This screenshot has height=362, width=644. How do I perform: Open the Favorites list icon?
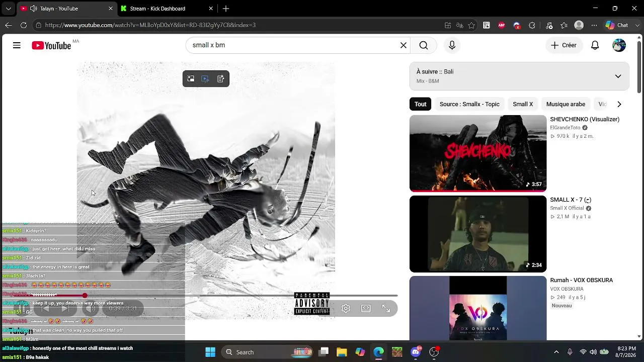click(564, 25)
